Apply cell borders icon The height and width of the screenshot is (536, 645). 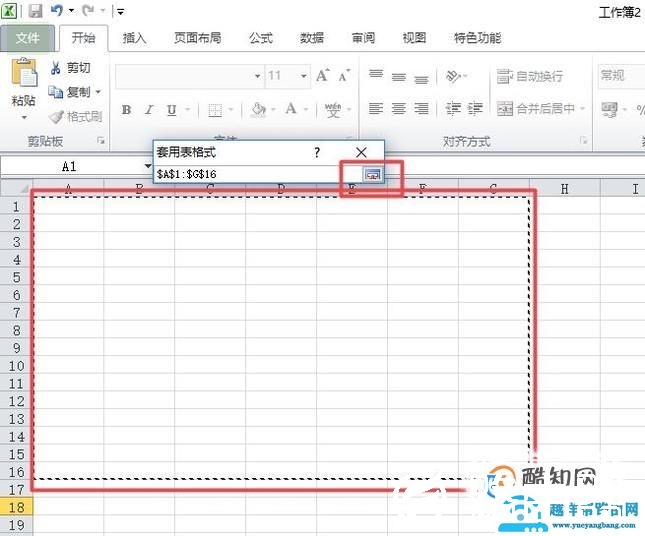[x=215, y=110]
